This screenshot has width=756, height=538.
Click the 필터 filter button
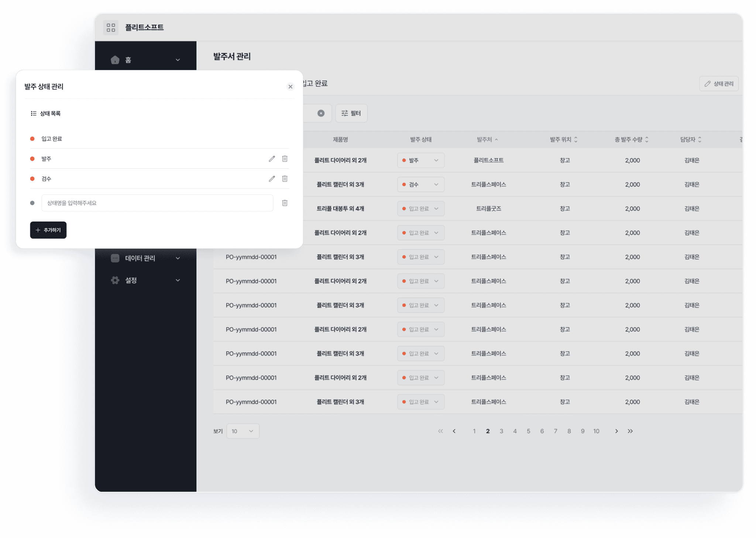click(351, 113)
